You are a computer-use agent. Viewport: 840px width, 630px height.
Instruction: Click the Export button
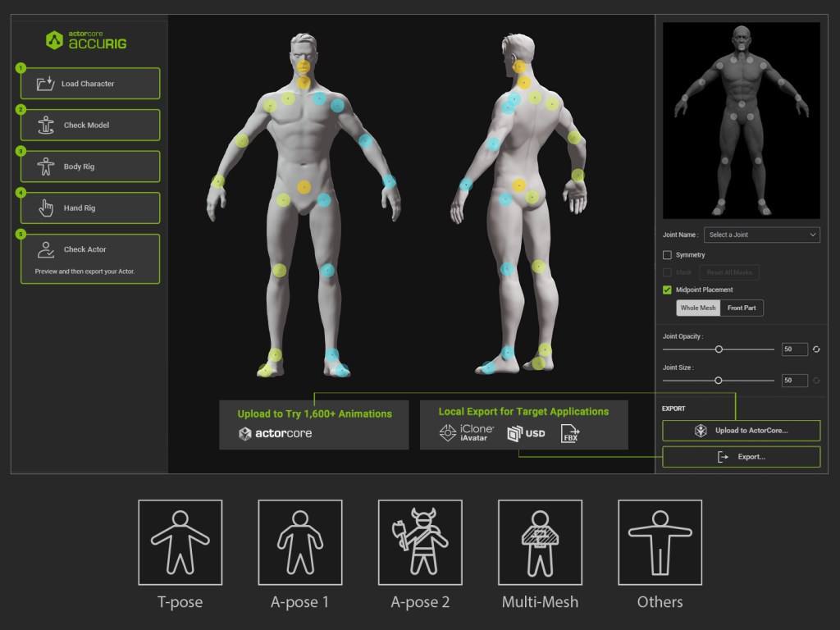(x=742, y=457)
